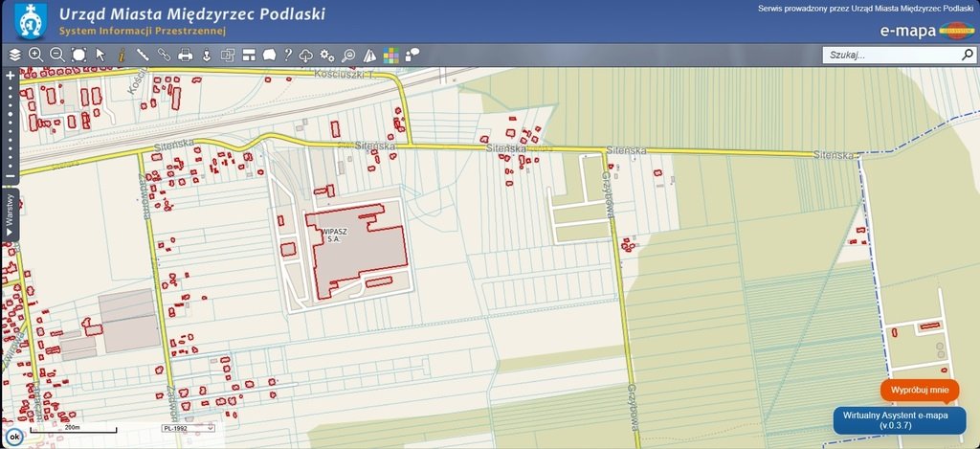
Task: Click the Wypróbuj mnie button
Action: pyautogui.click(x=919, y=391)
